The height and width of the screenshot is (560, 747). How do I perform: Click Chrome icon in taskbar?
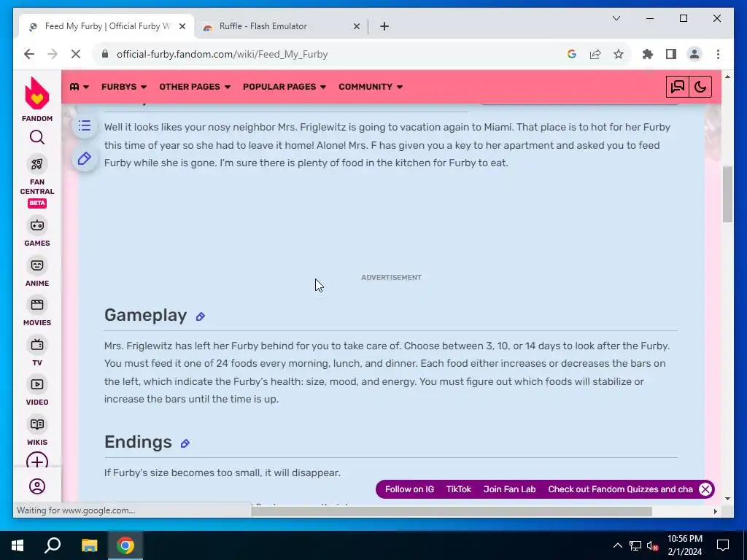[x=125, y=545]
